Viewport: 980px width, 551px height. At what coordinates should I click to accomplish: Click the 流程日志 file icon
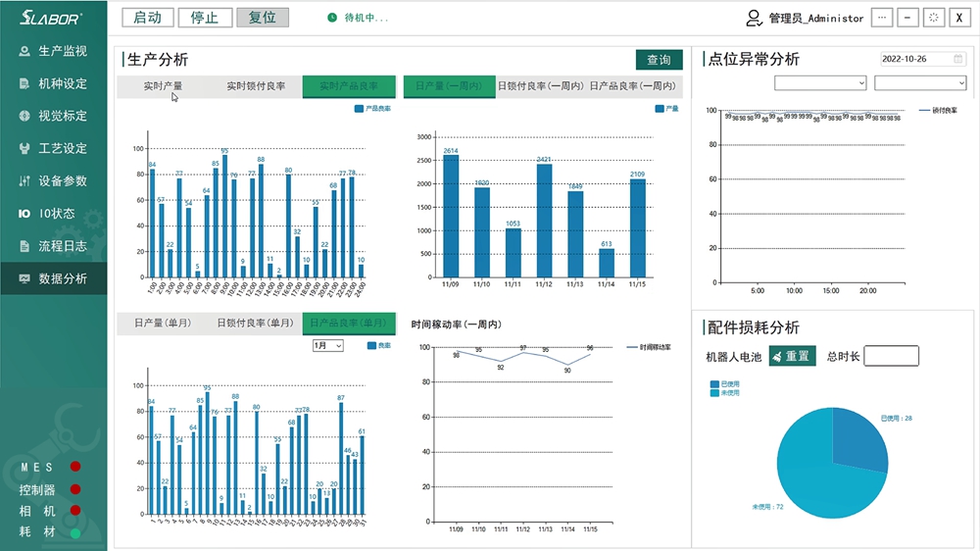pos(24,245)
